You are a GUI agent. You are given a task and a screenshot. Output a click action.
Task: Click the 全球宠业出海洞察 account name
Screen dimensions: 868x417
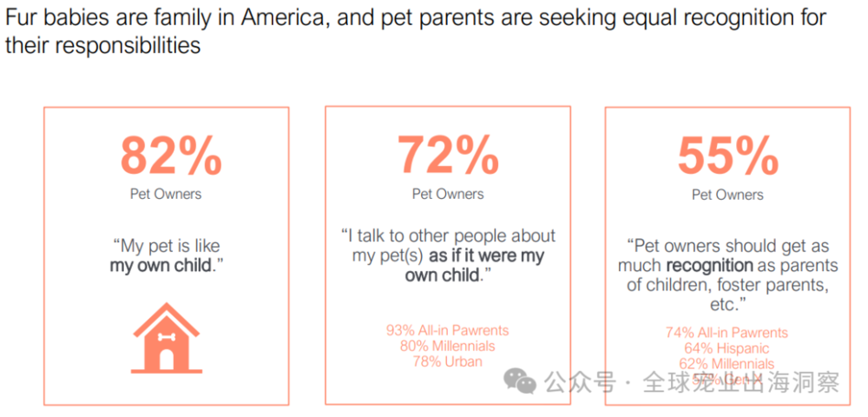click(x=740, y=383)
